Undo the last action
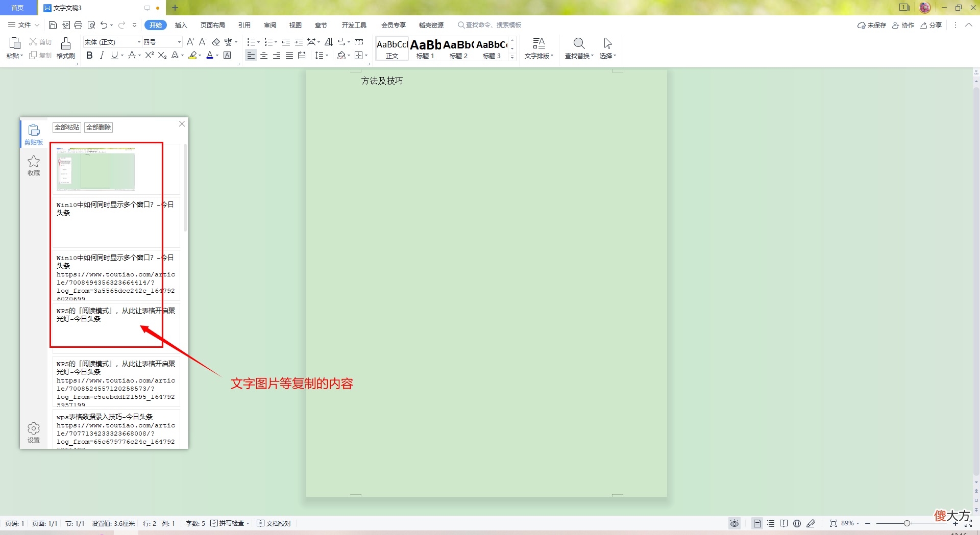This screenshot has width=980, height=535. tap(104, 25)
